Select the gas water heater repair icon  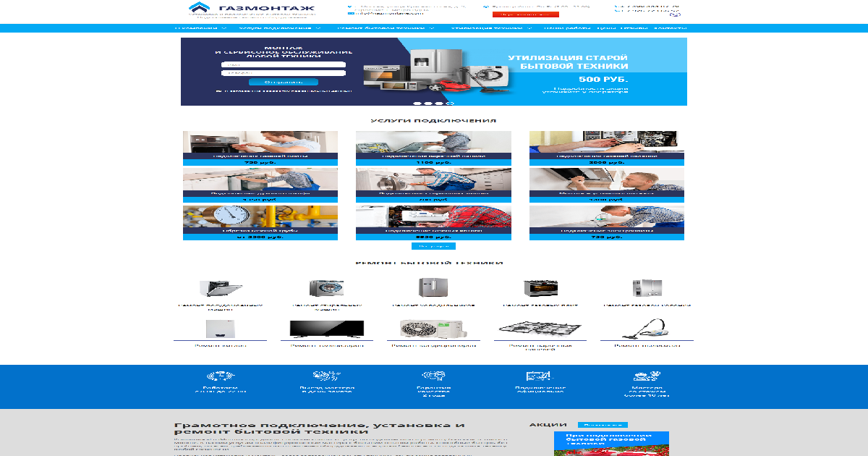click(647, 287)
